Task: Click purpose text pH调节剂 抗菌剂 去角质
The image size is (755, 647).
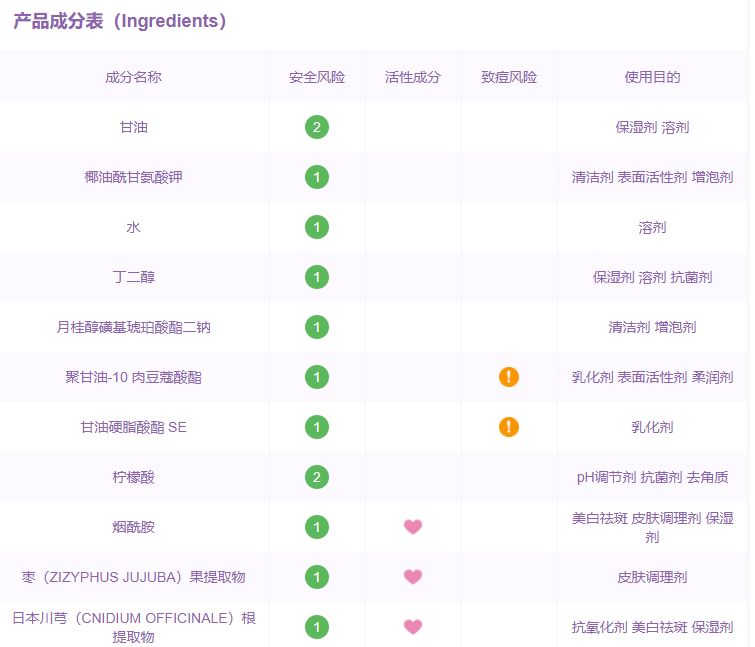Action: (x=652, y=478)
